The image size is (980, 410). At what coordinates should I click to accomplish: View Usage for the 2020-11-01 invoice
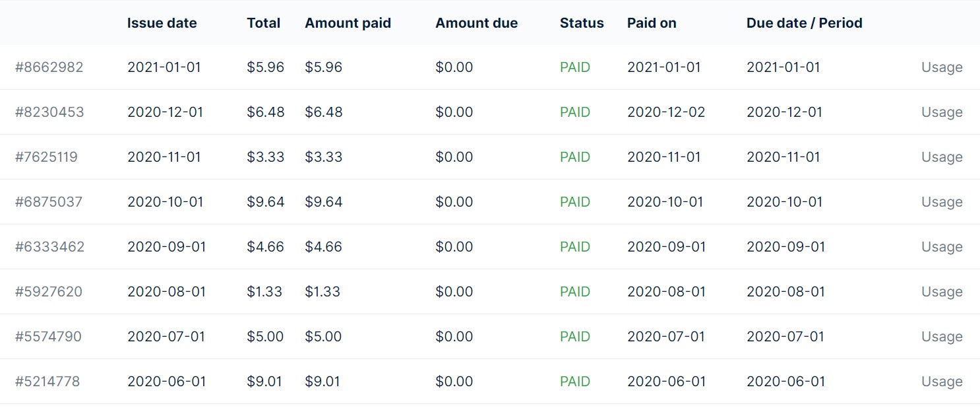pos(942,157)
